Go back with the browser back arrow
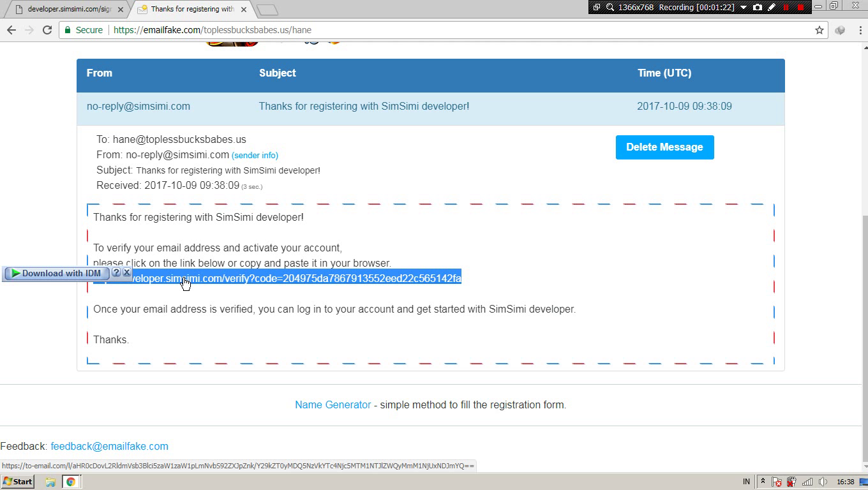This screenshot has height=490, width=868. coord(11,30)
